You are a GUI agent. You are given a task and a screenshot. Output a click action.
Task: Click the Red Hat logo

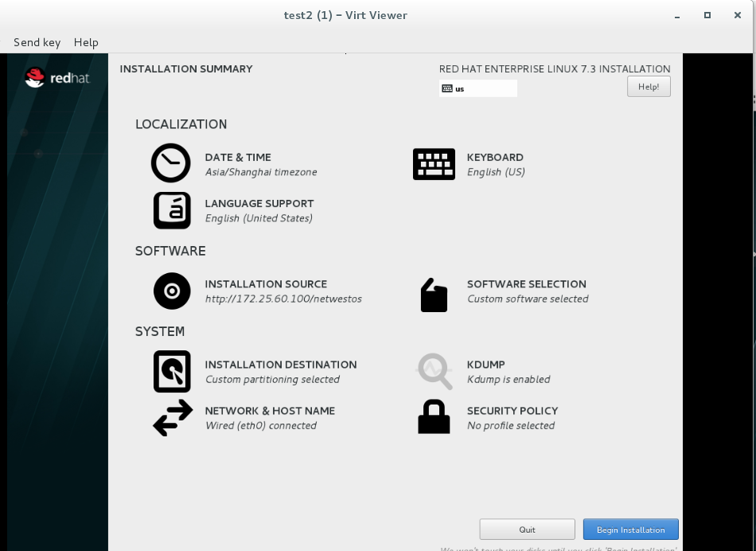[57, 77]
